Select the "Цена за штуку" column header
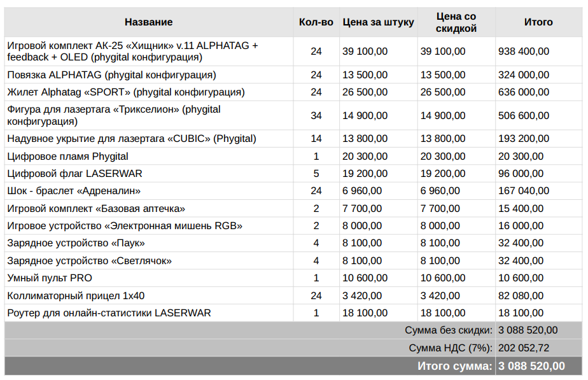Screen dimensions: 588x380 [378, 22]
